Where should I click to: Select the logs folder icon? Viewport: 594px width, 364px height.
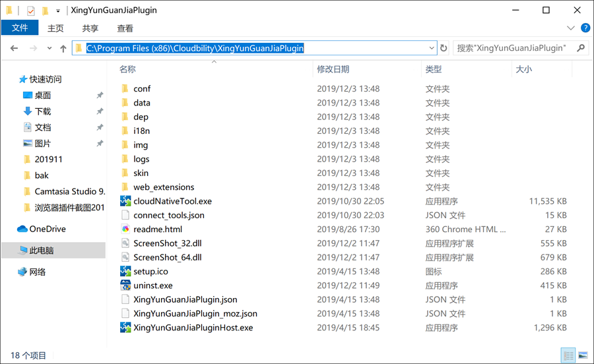click(x=125, y=159)
